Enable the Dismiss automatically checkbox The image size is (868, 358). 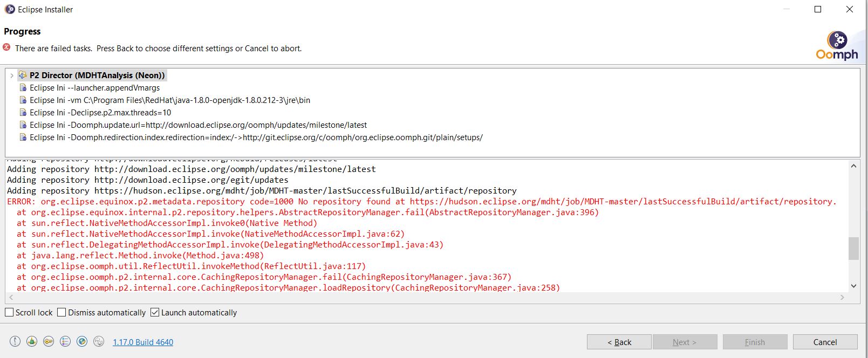[x=61, y=312]
